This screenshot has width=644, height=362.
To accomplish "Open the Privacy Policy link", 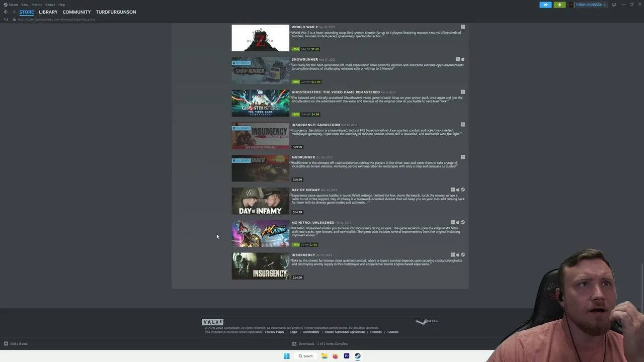I will 275,332.
